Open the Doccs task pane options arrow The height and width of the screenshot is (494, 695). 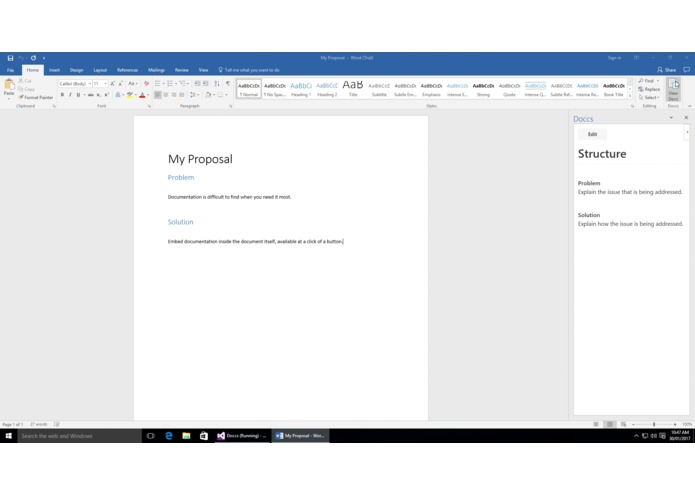click(x=671, y=118)
